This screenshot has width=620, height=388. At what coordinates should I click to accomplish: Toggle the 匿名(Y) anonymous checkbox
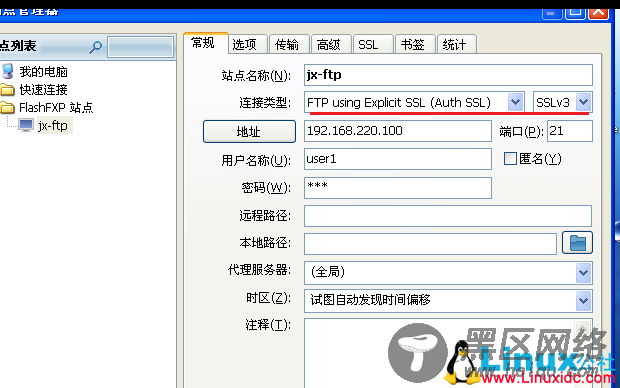tap(510, 159)
